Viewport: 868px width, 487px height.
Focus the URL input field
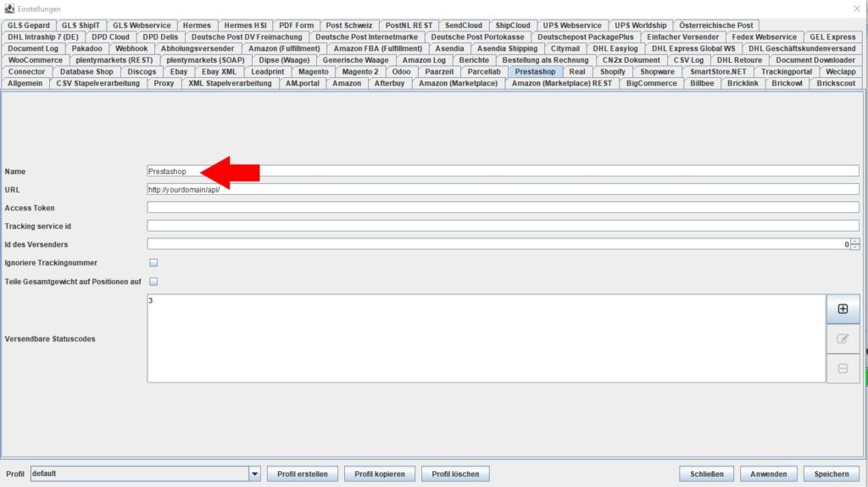click(503, 189)
